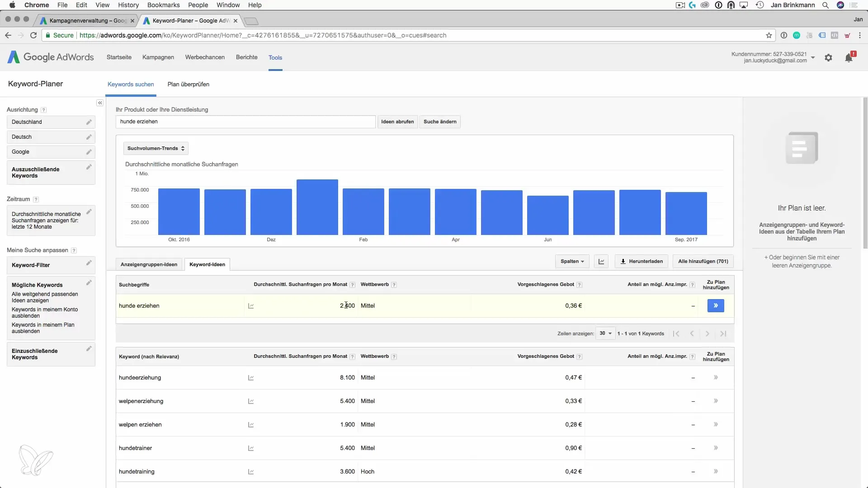868x488 pixels.
Task: Switch to the Anzeigengruppen-Ideen tab
Action: (x=149, y=264)
